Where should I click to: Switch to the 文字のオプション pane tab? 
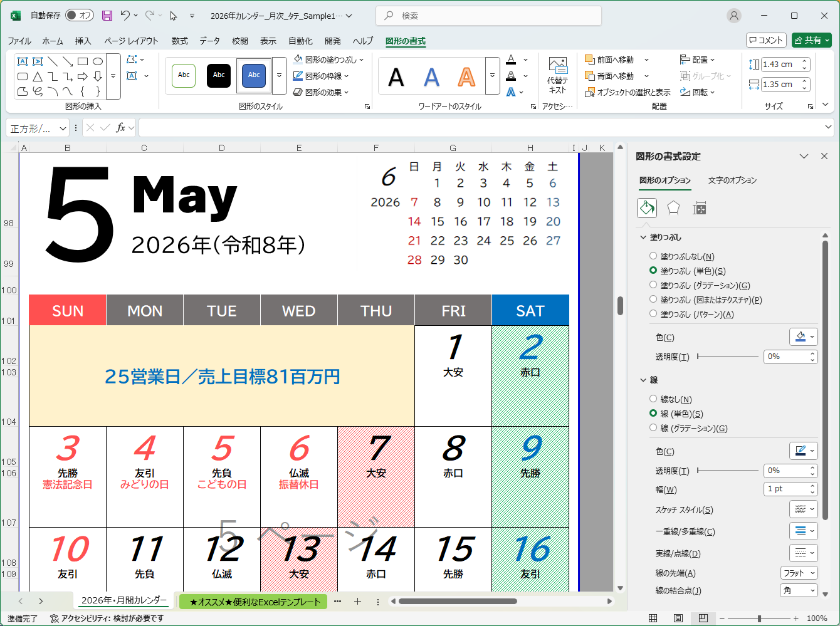click(x=732, y=180)
